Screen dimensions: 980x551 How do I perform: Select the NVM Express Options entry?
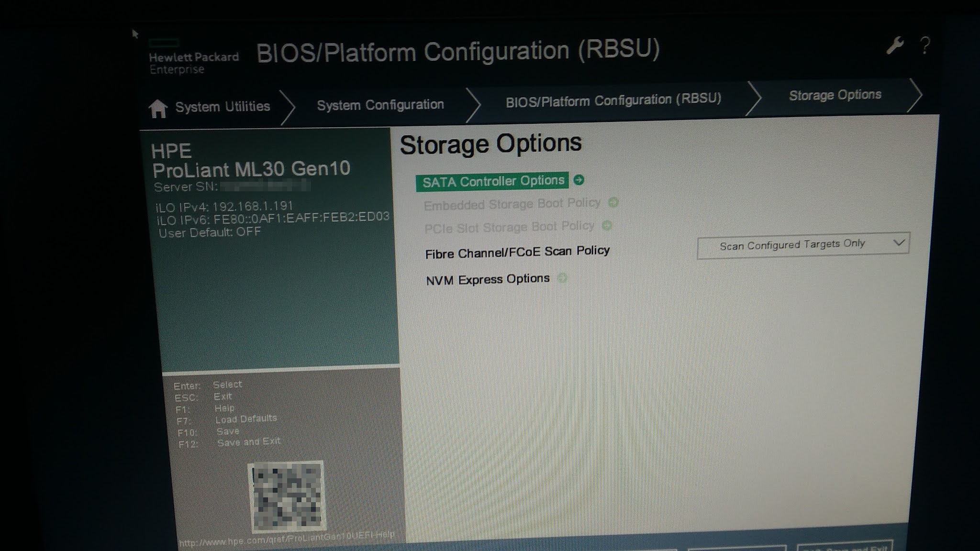(x=487, y=278)
